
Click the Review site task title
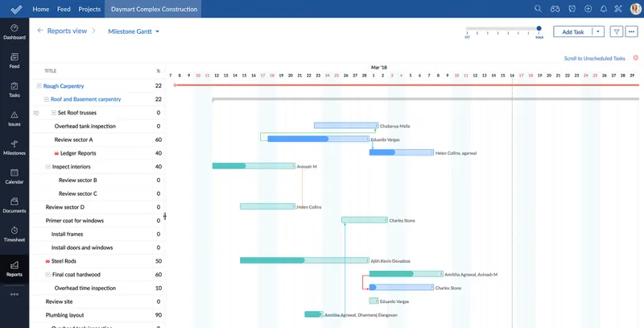(59, 301)
